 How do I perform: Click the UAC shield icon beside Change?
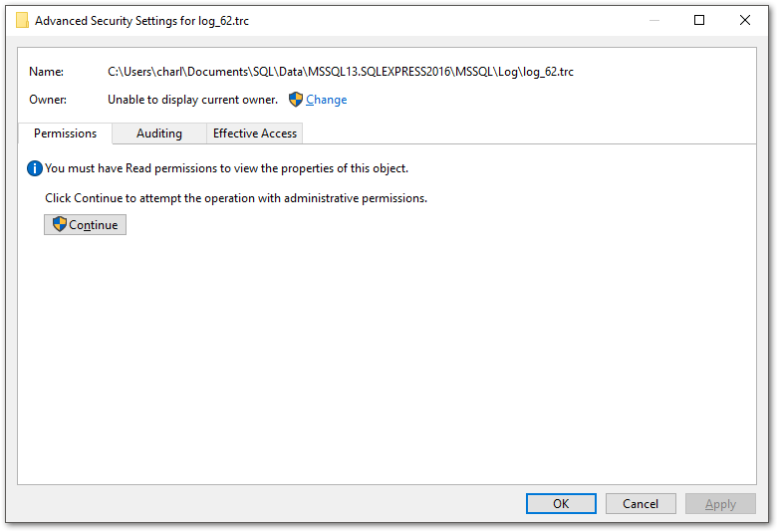[295, 100]
